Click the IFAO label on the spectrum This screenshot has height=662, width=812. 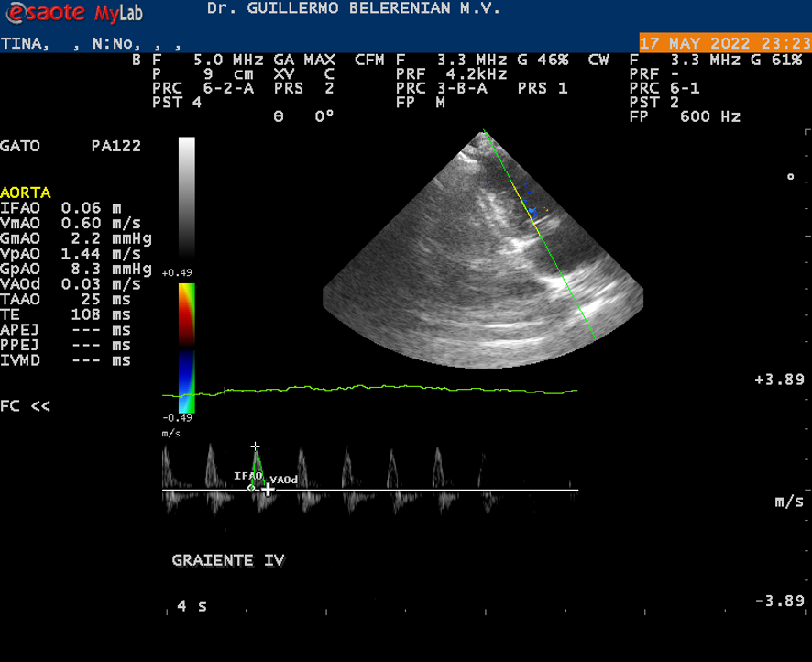click(247, 476)
